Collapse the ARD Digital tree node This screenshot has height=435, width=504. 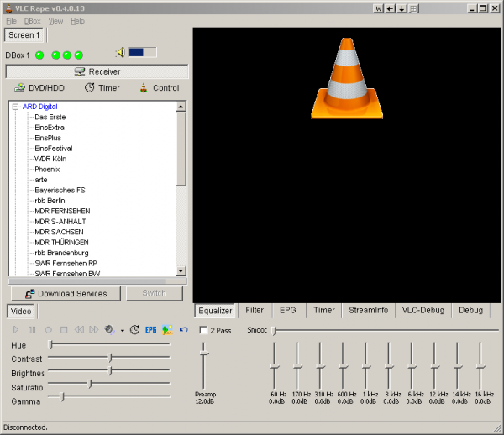click(15, 107)
